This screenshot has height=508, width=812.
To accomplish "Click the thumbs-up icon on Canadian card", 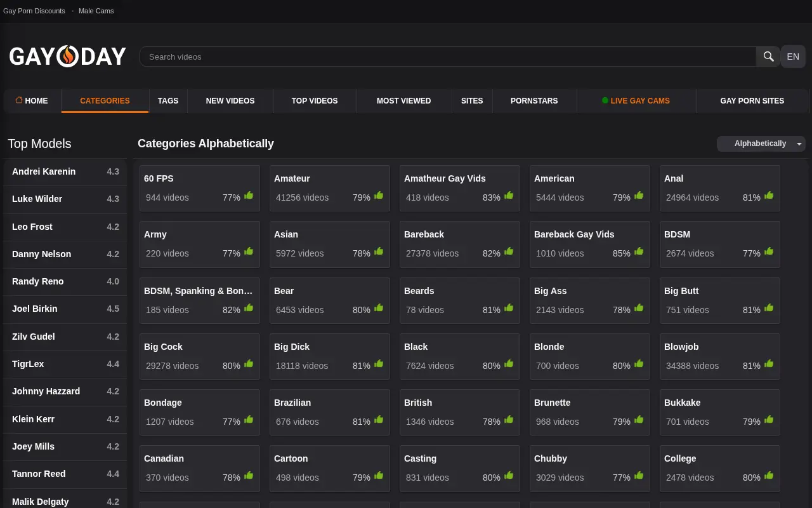I will 249,476.
